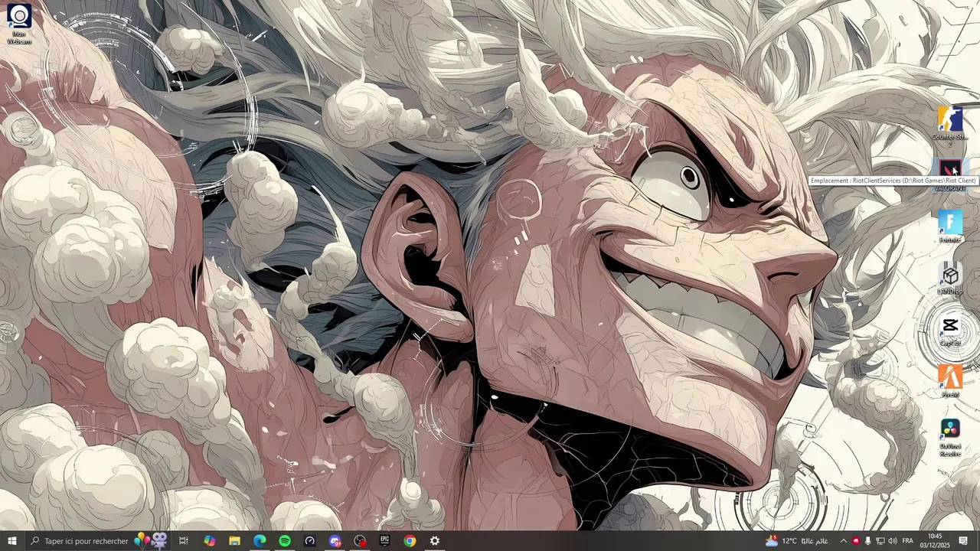Select the DaVinci Resolve desktop shortcut
This screenshot has width=980, height=551.
(x=950, y=439)
